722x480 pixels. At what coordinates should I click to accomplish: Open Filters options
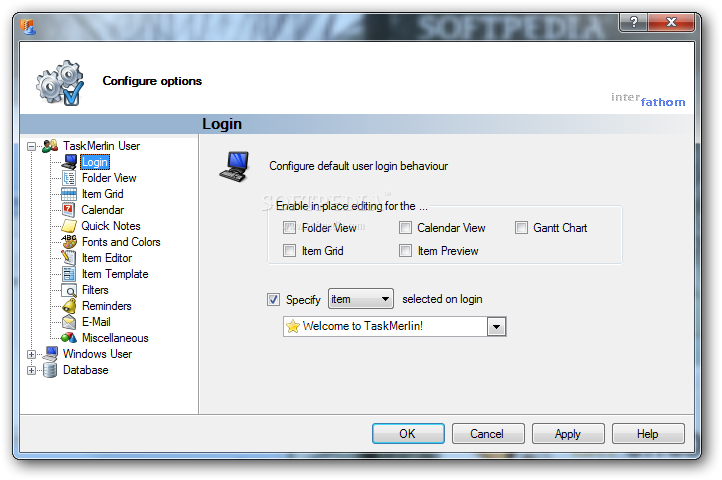click(95, 290)
